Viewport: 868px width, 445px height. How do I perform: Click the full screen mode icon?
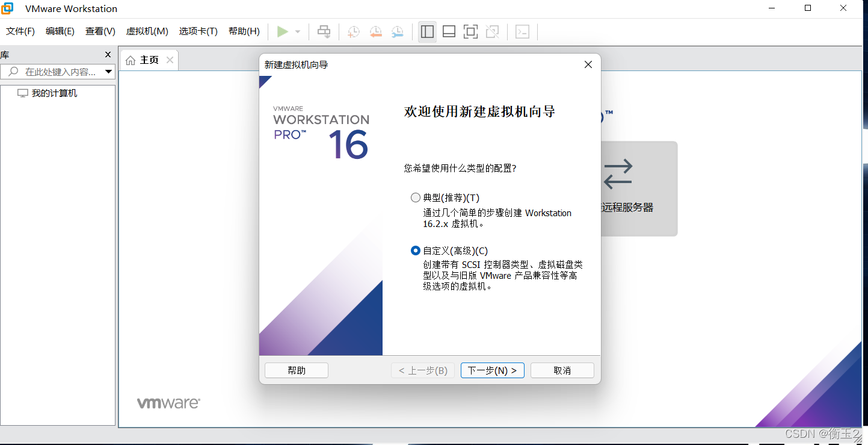pos(470,32)
